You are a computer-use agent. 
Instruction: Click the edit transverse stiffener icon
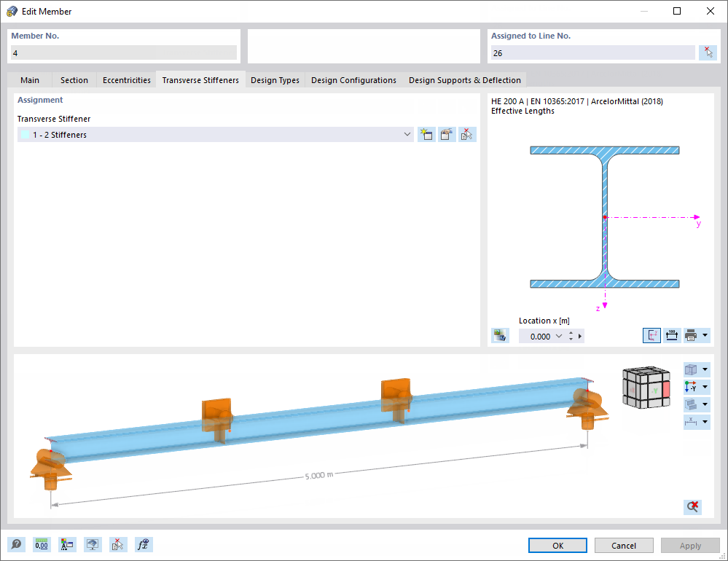447,135
